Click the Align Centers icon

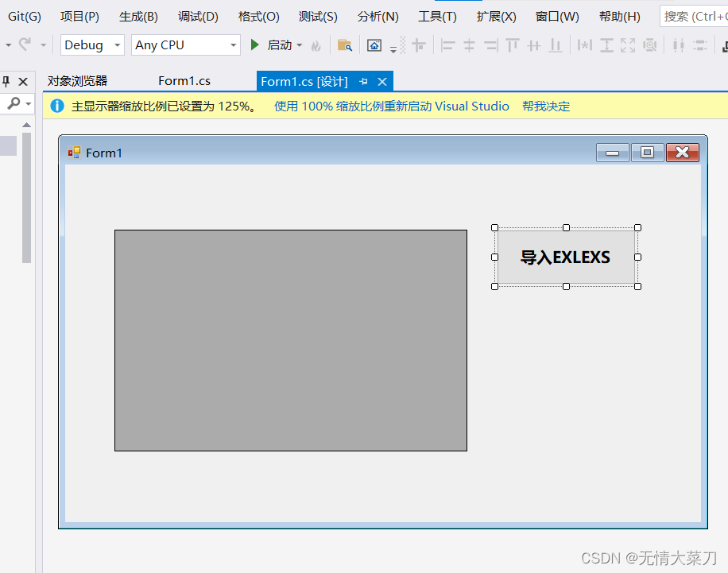(x=469, y=45)
